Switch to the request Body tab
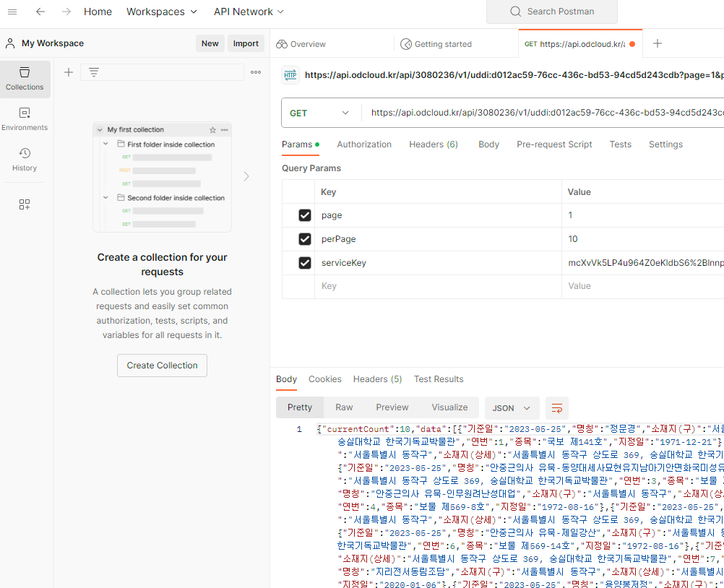This screenshot has width=724, height=588. [x=488, y=144]
